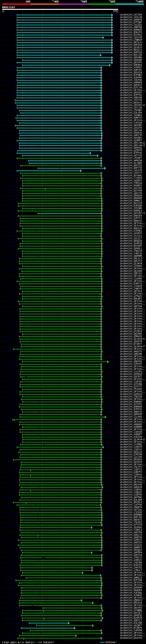Screen dimensions: 146x644
Task: Click the UniRef100_Q3LVQ8 label
Action: (131, 623)
